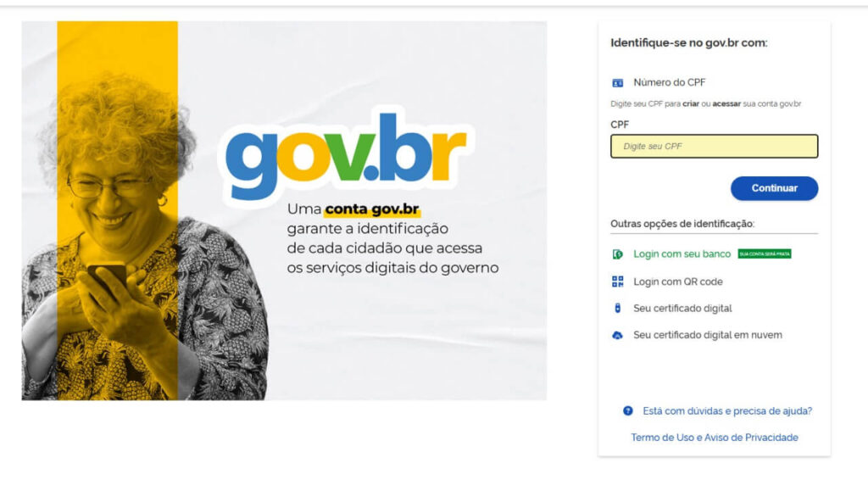Screen dimensions: 868x485
Task: Open 'Login com seu banco' option
Action: coord(682,254)
